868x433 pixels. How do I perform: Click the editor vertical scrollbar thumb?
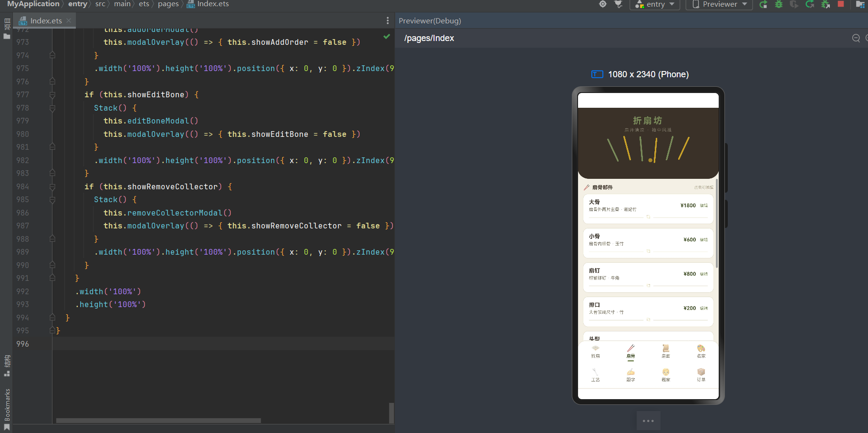[392, 413]
